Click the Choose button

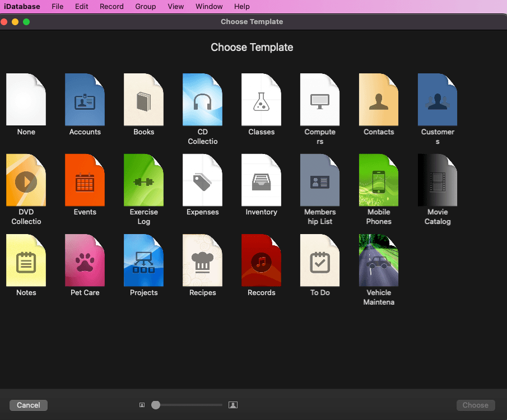(x=475, y=405)
